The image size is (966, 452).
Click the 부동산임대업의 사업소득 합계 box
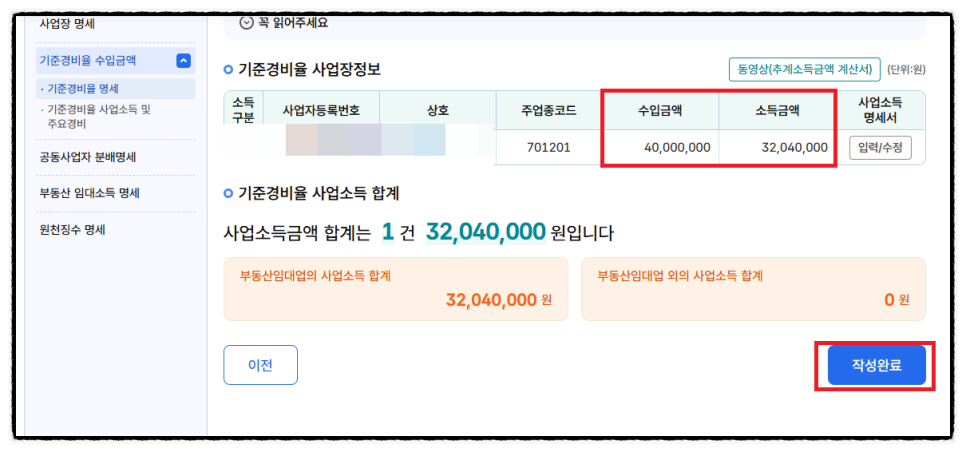[396, 289]
